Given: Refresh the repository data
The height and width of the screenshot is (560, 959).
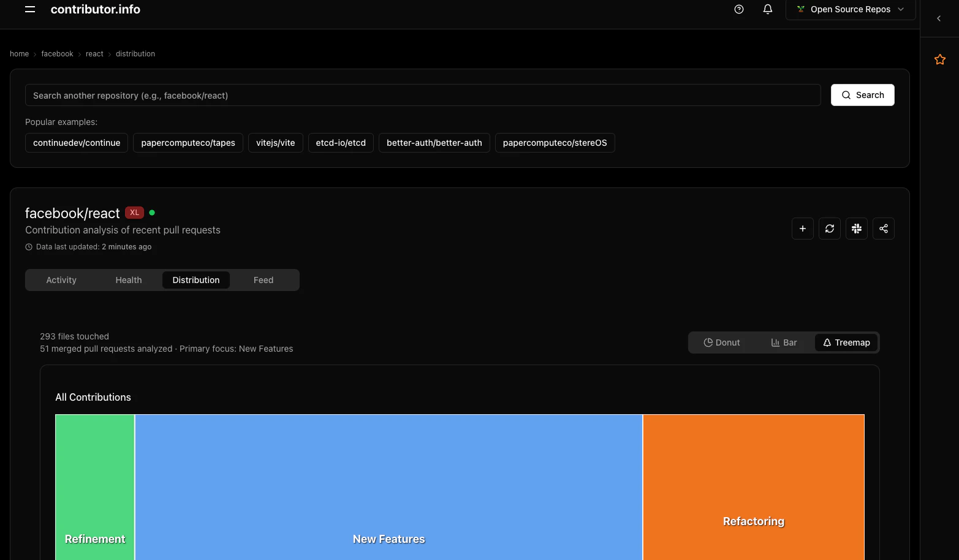Looking at the screenshot, I should 829,228.
